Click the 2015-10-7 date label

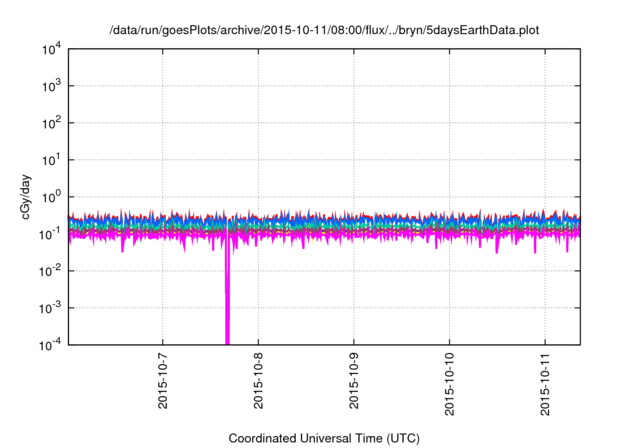point(162,381)
